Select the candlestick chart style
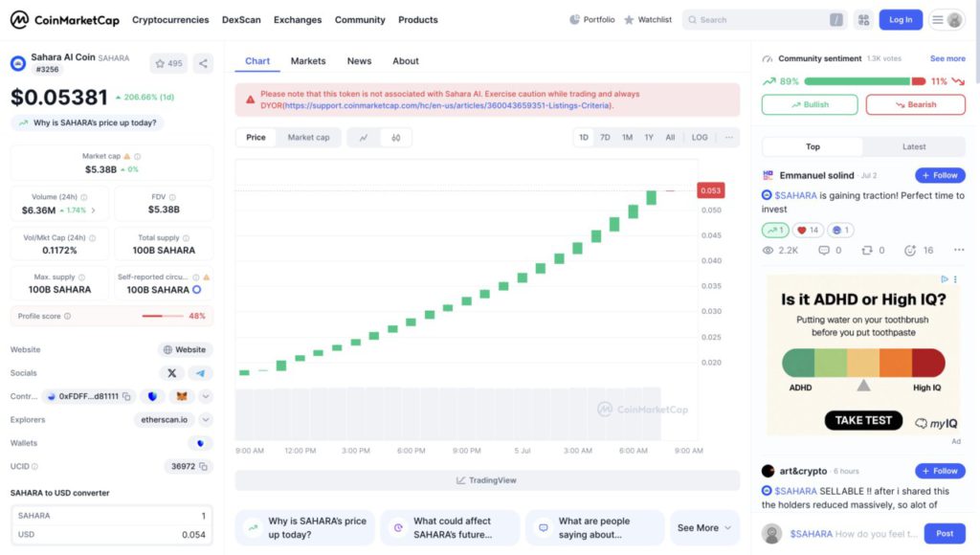This screenshot has height=555, width=980. [395, 138]
